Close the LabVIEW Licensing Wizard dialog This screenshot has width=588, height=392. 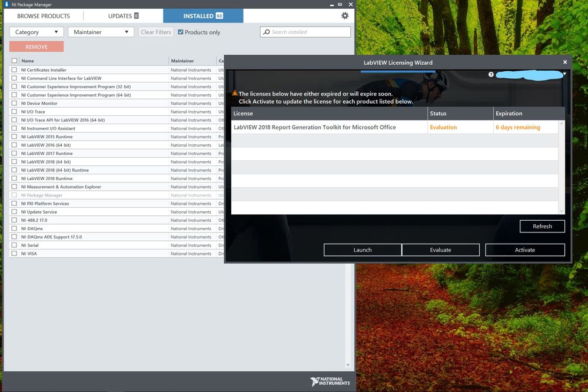564,62
